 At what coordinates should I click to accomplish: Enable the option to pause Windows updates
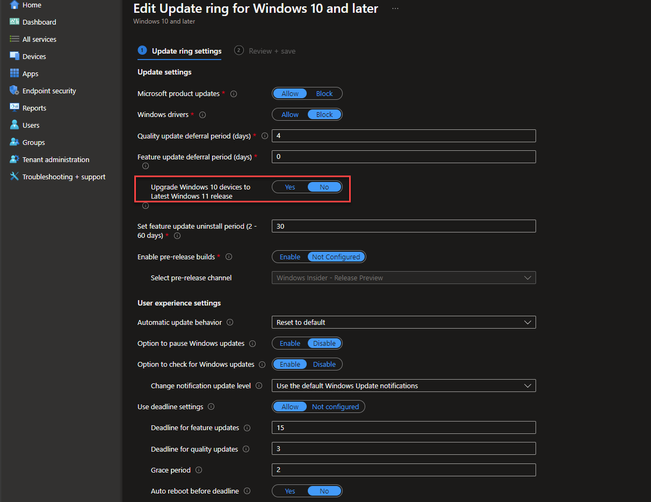290,343
